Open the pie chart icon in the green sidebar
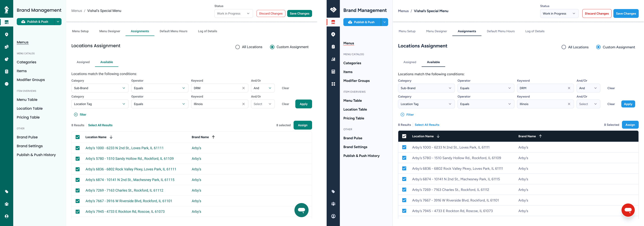The height and width of the screenshot is (226, 644). coord(7,59)
